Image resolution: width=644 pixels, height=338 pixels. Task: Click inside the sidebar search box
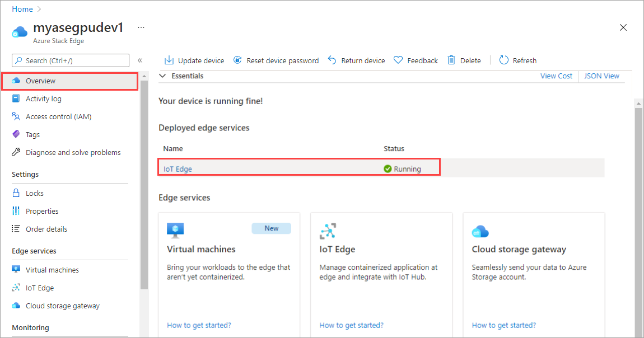coord(70,60)
